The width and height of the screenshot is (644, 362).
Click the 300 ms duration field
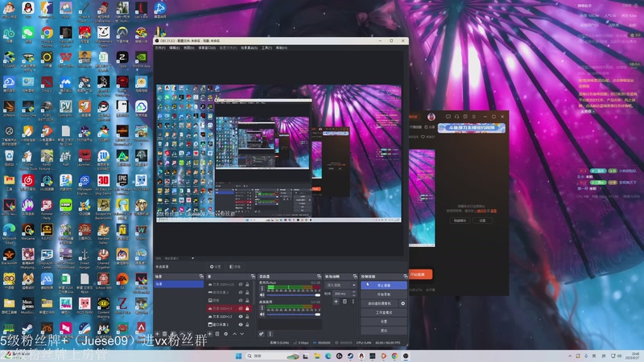[x=341, y=294]
